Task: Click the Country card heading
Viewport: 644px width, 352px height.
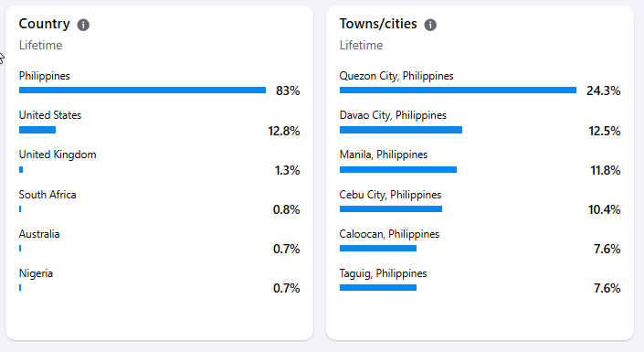Action: coord(45,24)
